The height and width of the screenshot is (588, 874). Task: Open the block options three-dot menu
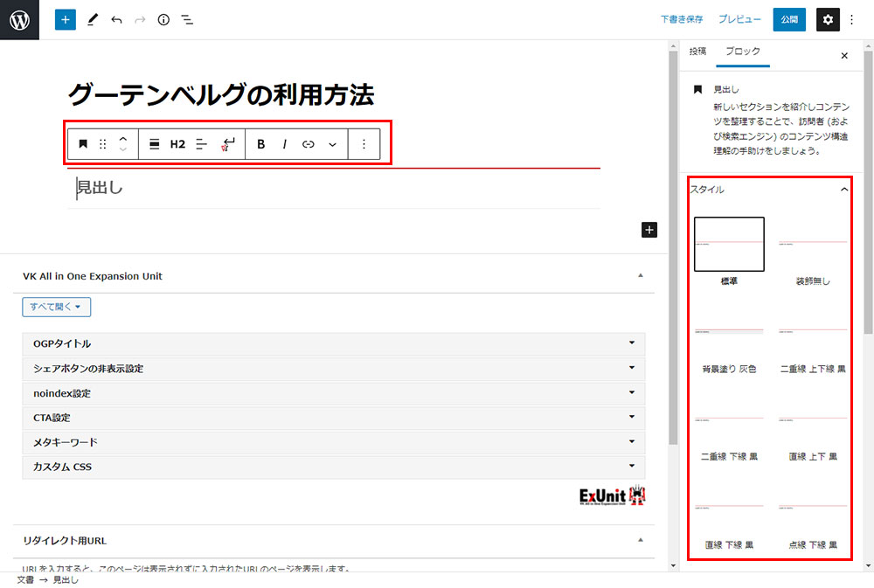pos(364,144)
